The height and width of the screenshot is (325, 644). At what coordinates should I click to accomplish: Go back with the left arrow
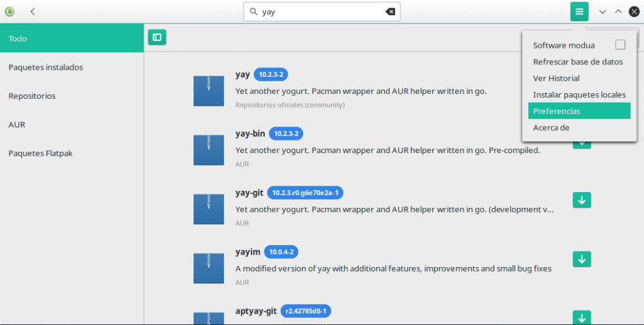(33, 11)
